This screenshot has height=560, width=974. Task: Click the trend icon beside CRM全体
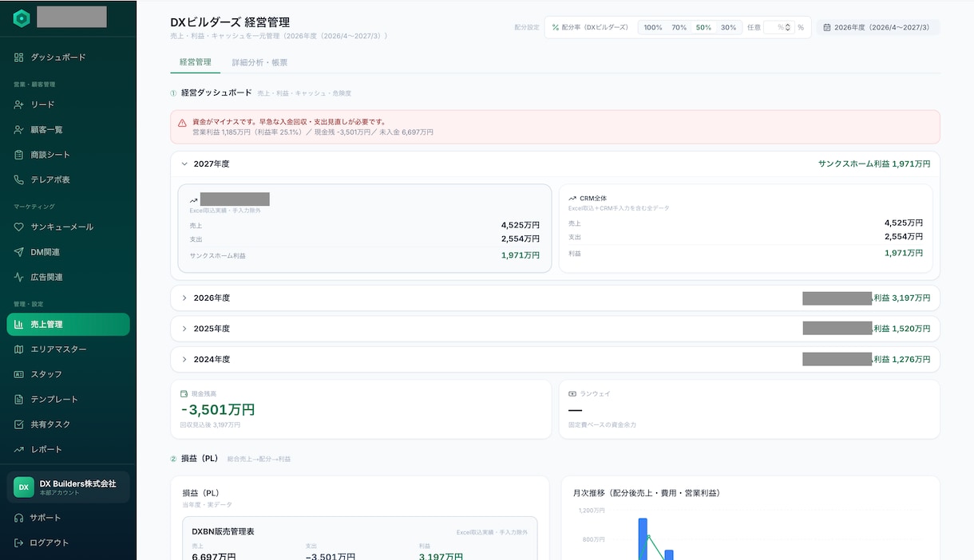click(572, 198)
